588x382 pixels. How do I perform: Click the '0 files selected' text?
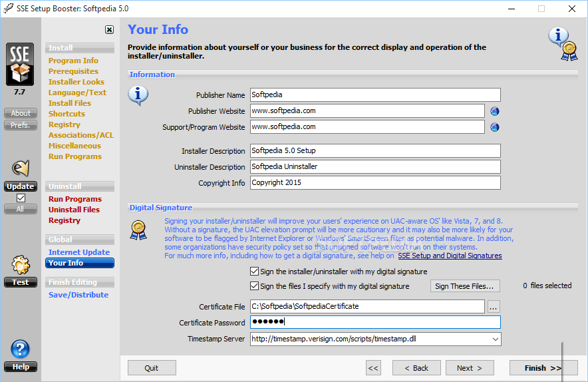(547, 286)
